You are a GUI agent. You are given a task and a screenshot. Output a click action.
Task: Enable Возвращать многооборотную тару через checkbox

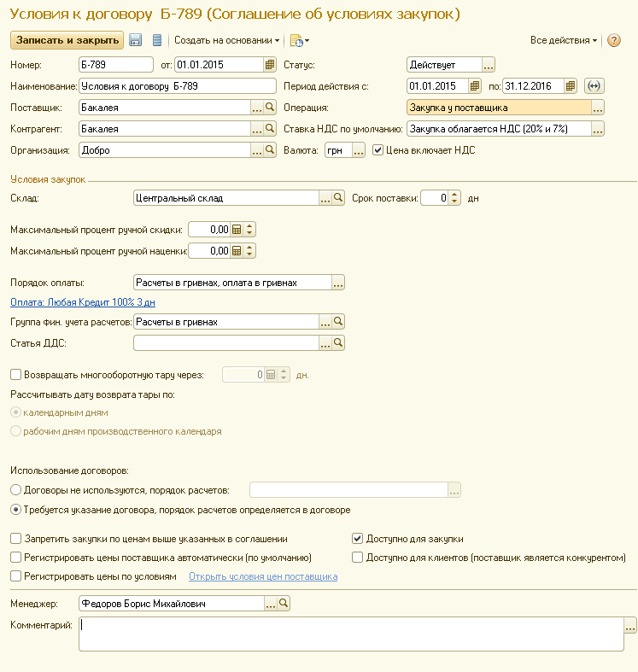pyautogui.click(x=15, y=374)
